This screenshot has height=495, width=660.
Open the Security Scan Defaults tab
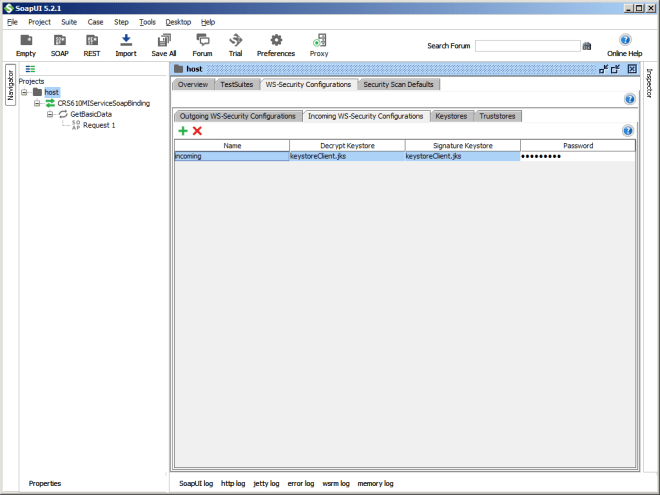coord(398,84)
